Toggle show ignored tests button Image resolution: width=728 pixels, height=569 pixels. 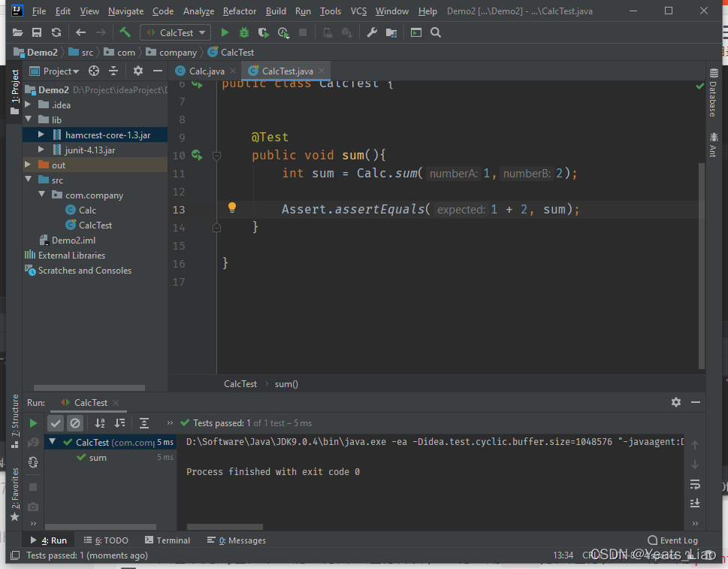74,423
